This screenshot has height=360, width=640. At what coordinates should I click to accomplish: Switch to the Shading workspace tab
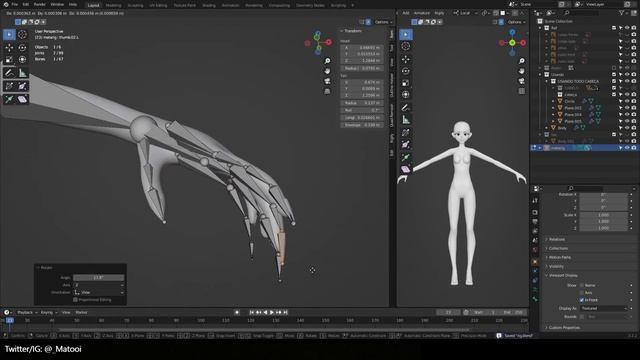click(x=209, y=5)
